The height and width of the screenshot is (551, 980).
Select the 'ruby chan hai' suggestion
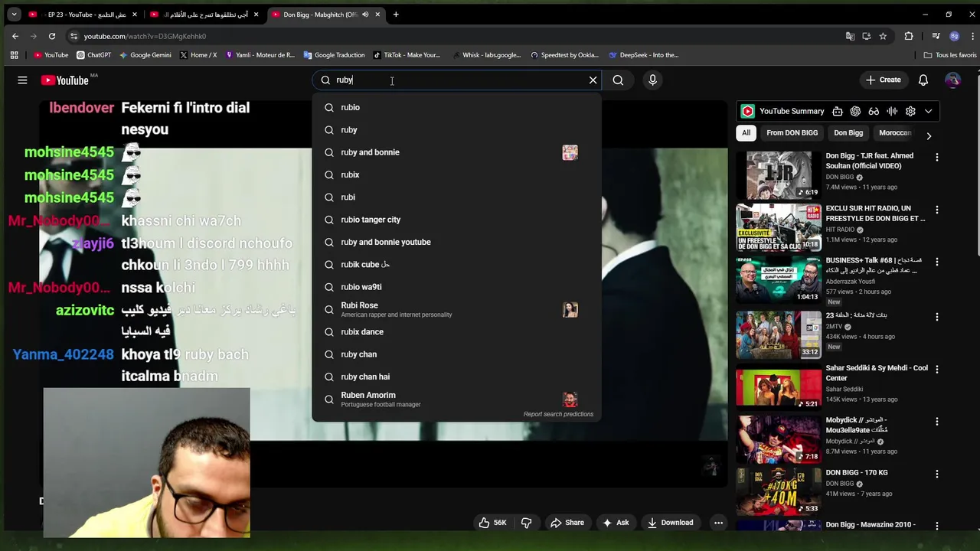[x=456, y=377]
